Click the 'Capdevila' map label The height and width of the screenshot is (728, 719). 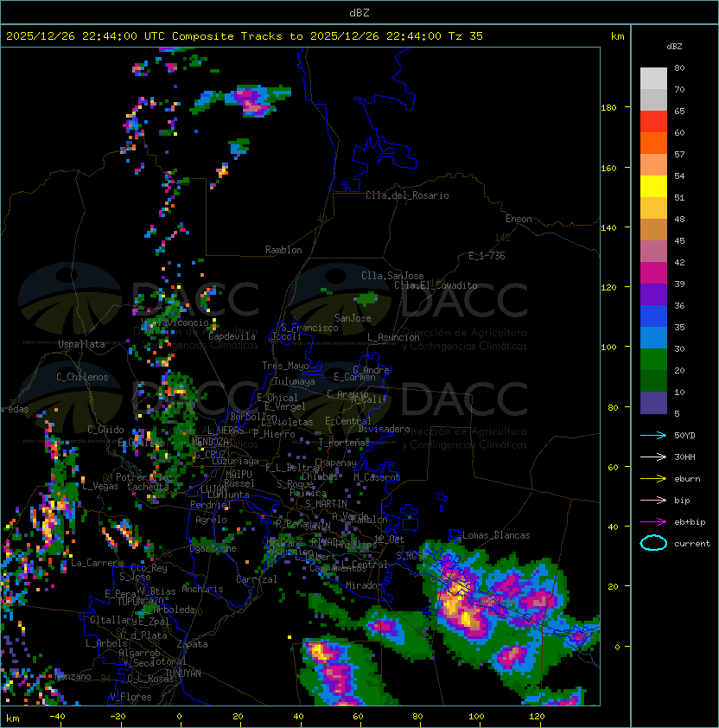[x=232, y=336]
